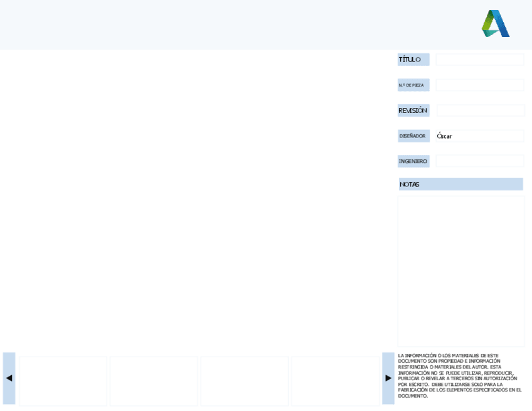Image resolution: width=532 pixels, height=411 pixels.
Task: Click inside the NOTAS text area
Action: pyautogui.click(x=461, y=271)
